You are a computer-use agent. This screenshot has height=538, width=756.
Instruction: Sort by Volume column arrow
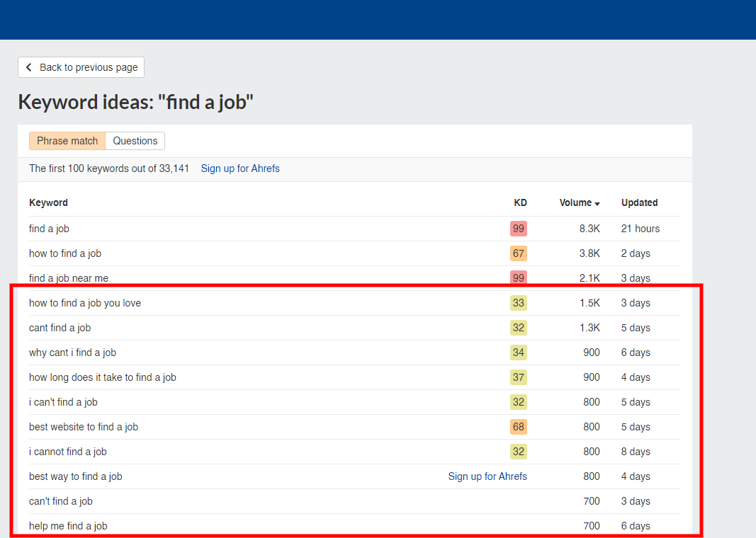click(x=597, y=204)
